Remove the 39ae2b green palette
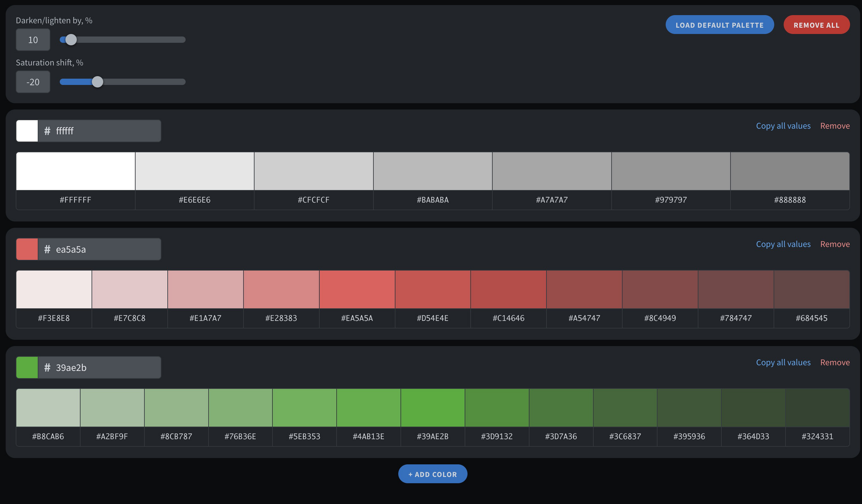Screen dimensions: 862x504 (834, 363)
